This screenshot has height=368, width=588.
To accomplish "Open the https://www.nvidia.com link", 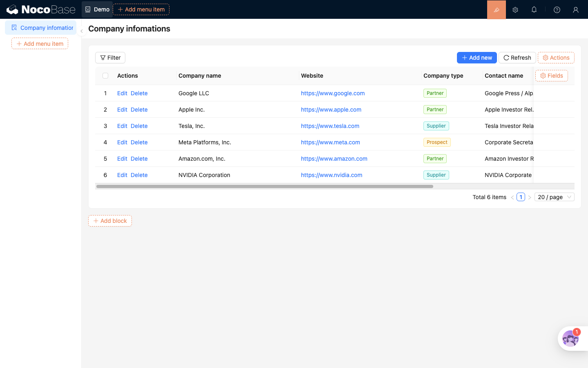I will (x=332, y=175).
